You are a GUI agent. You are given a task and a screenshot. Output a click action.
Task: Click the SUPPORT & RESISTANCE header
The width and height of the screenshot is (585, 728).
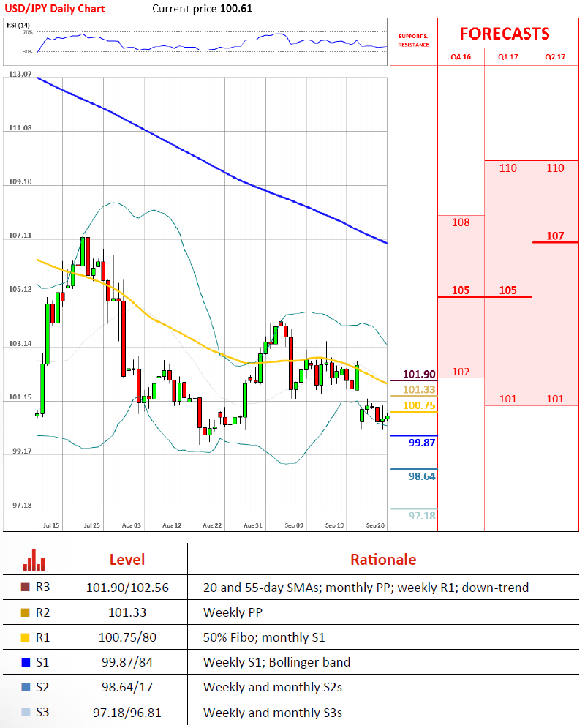(413, 40)
